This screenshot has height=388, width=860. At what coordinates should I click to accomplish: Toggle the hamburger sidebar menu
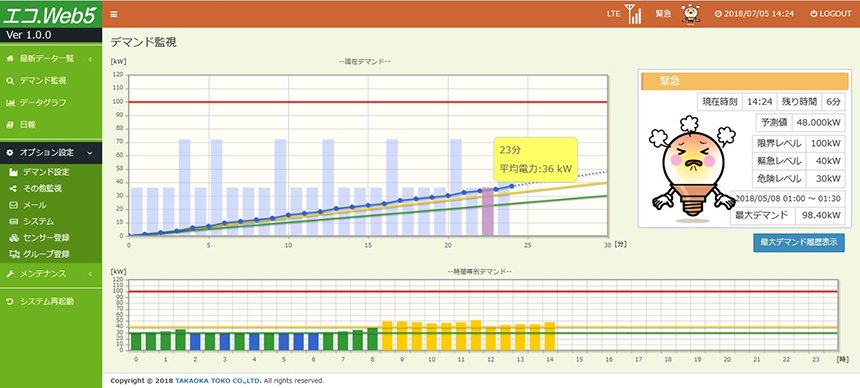(114, 14)
